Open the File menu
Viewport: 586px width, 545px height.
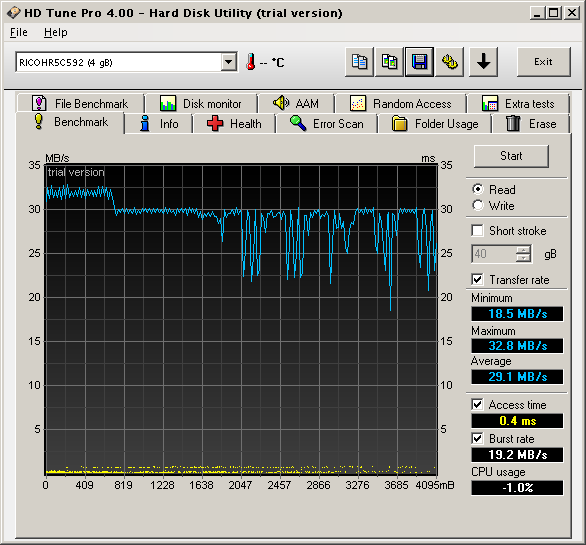[x=19, y=33]
